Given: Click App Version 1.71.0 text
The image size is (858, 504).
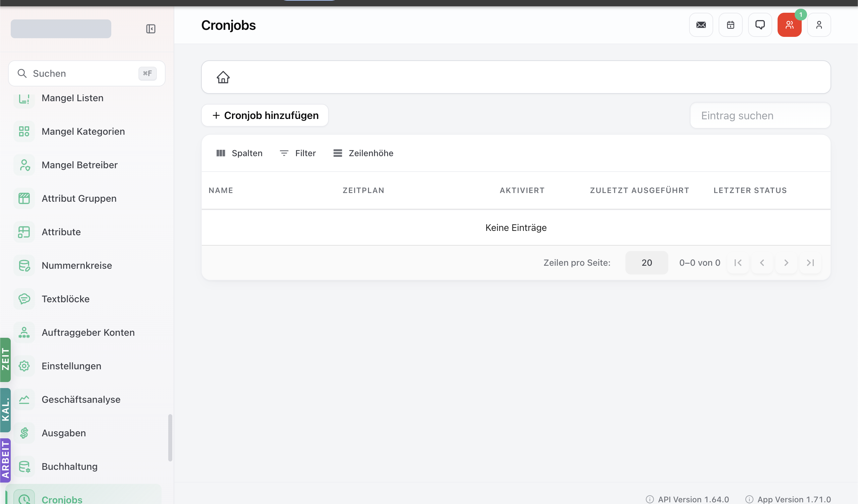Looking at the screenshot, I should point(794,499).
